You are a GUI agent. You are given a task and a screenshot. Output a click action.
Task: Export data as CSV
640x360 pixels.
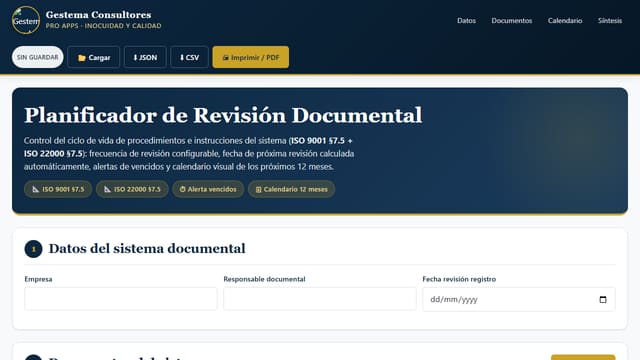click(189, 58)
